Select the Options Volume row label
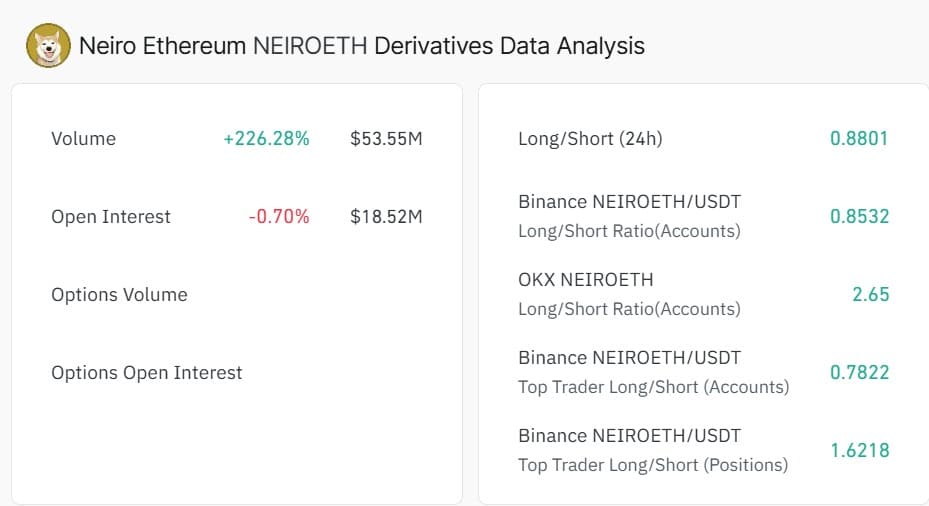The image size is (929, 506). 119,295
